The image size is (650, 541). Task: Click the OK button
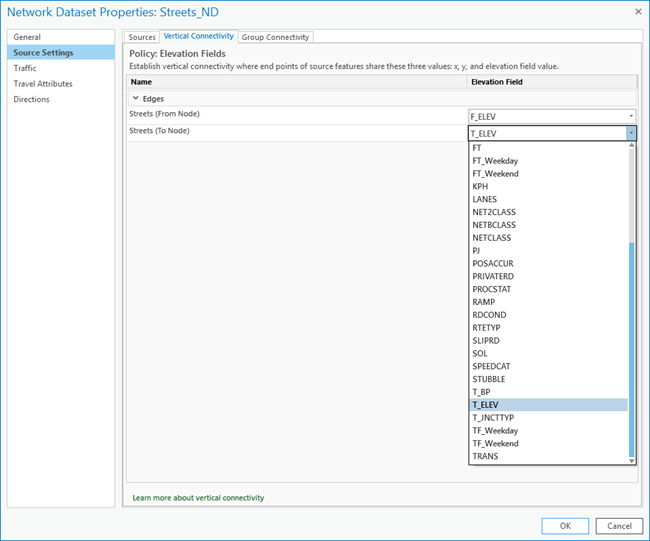pyautogui.click(x=565, y=525)
